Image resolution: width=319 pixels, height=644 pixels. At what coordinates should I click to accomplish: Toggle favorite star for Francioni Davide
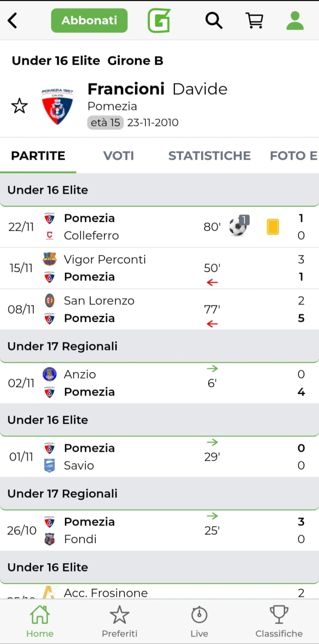pyautogui.click(x=19, y=106)
